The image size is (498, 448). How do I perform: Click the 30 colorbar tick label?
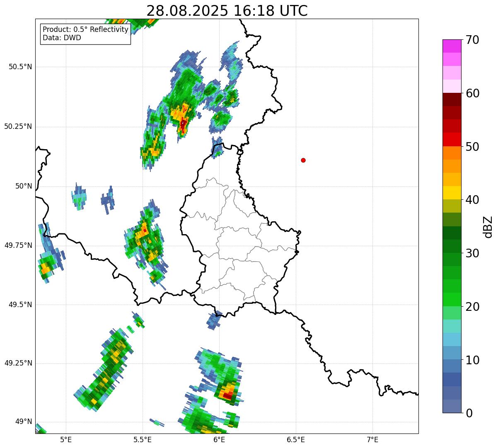472,253
